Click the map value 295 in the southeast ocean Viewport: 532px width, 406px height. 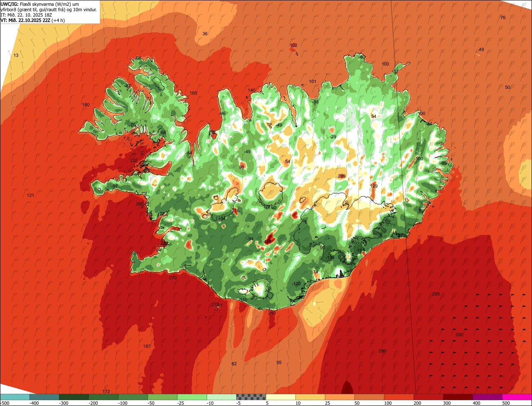(x=436, y=294)
